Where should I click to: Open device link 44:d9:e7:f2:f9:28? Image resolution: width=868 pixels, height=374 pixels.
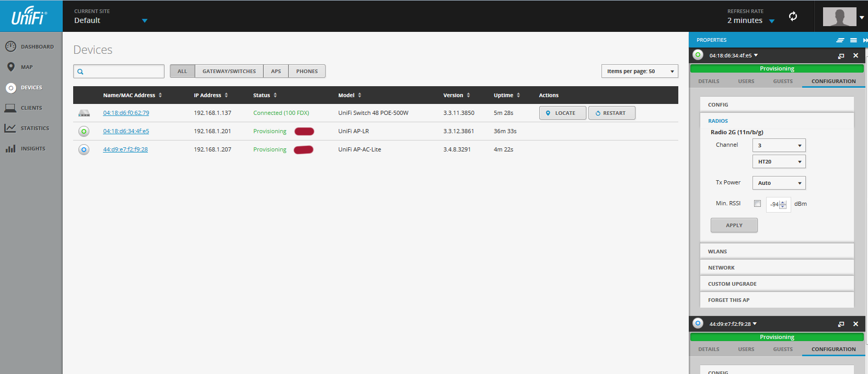125,149
